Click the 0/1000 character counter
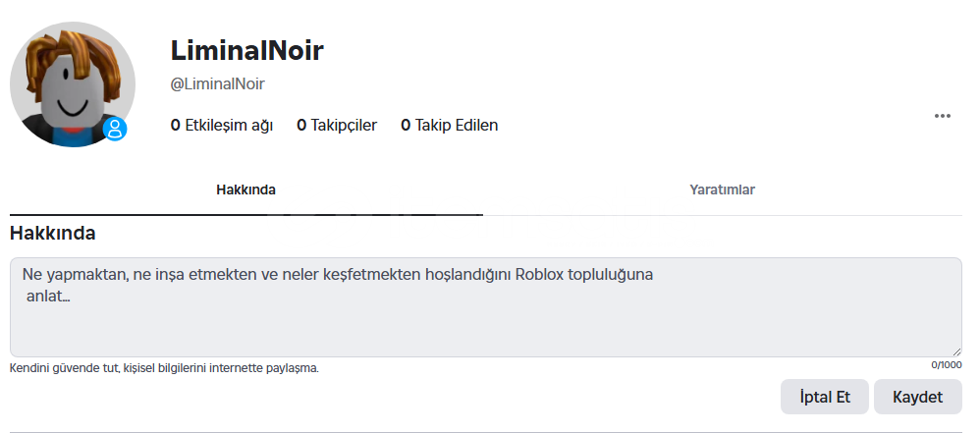This screenshot has height=433, width=980. point(947,365)
